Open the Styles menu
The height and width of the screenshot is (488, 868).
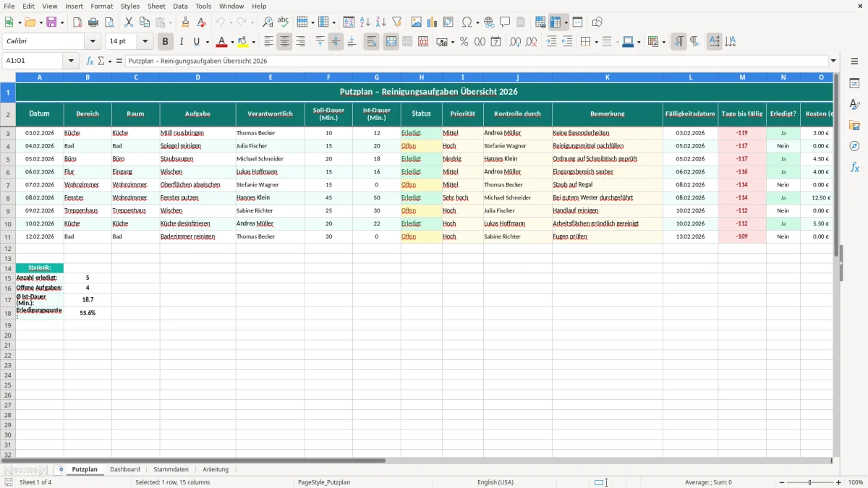[x=130, y=6]
